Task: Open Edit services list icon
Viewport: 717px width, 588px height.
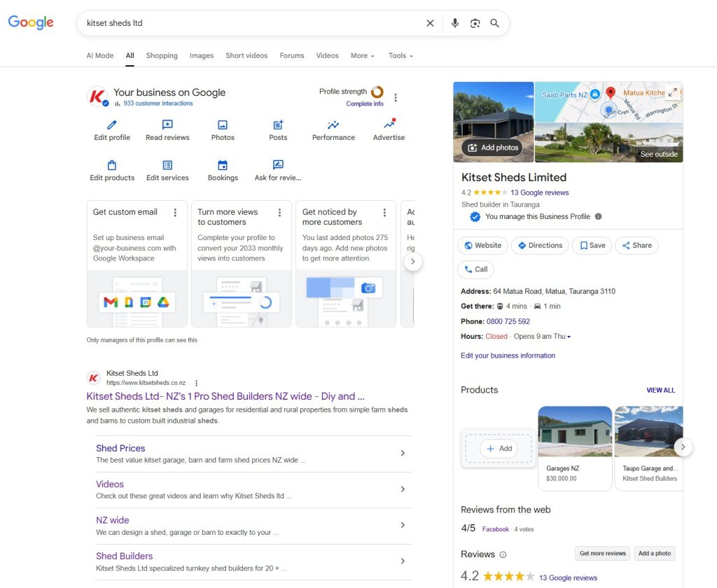Action: [167, 165]
